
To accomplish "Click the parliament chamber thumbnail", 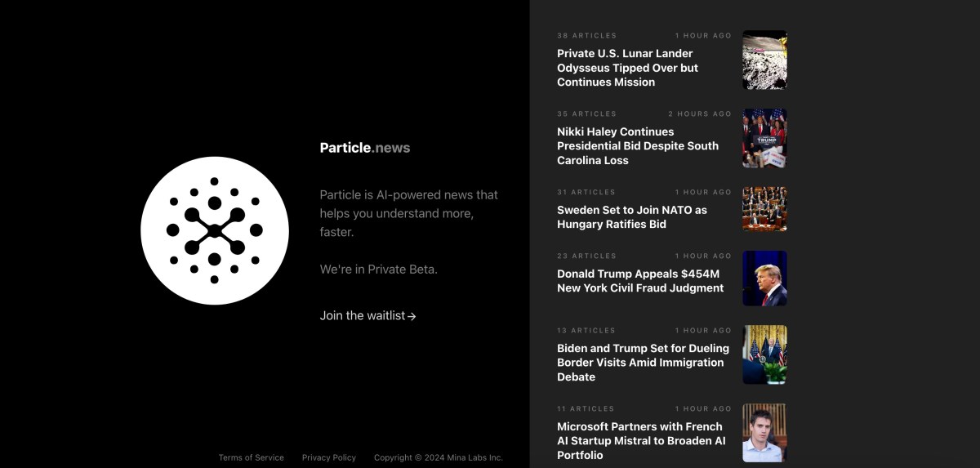I will point(764,209).
